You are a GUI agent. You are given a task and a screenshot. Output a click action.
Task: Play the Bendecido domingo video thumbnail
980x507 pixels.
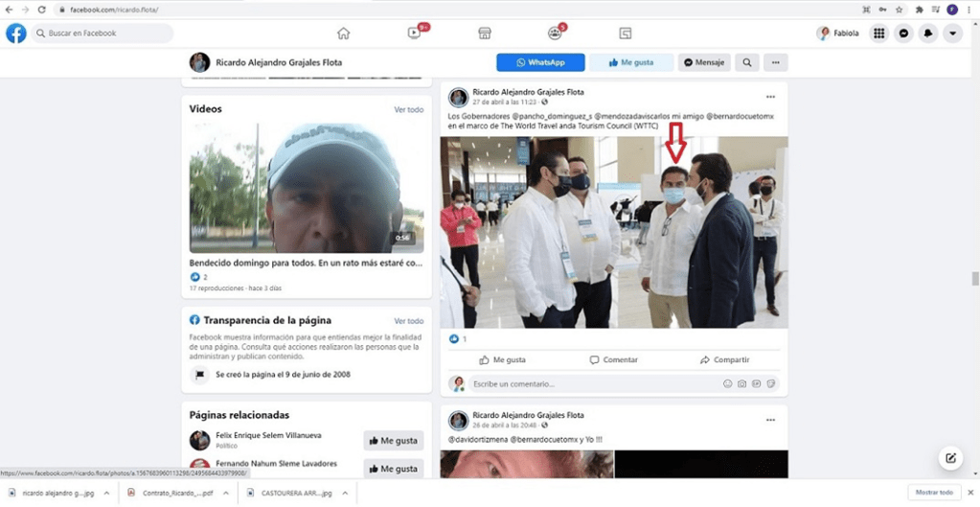[306, 187]
